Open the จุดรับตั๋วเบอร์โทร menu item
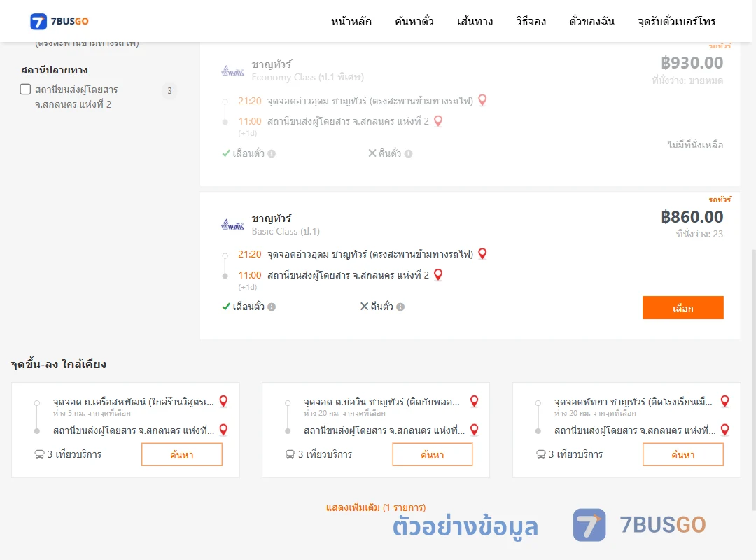The height and width of the screenshot is (560, 756). [676, 21]
